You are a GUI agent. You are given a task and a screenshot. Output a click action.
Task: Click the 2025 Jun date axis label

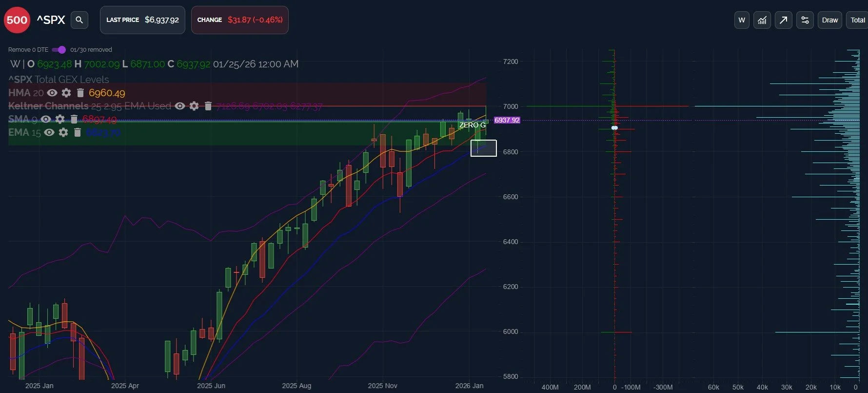pos(211,386)
